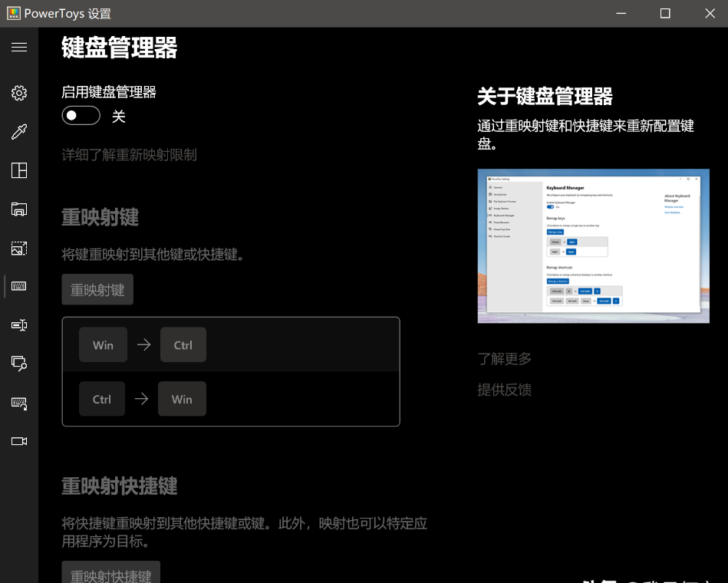This screenshot has height=583, width=728.
Task: Open PowerToys Run sidebar icon
Action: 19,363
